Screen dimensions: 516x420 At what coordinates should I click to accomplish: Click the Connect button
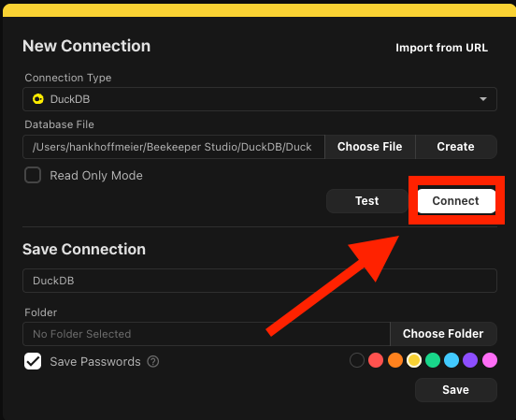(x=456, y=201)
